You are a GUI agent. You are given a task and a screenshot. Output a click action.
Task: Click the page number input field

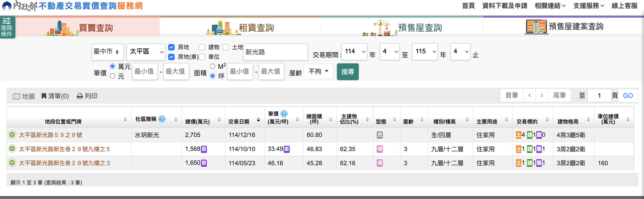pos(599,95)
